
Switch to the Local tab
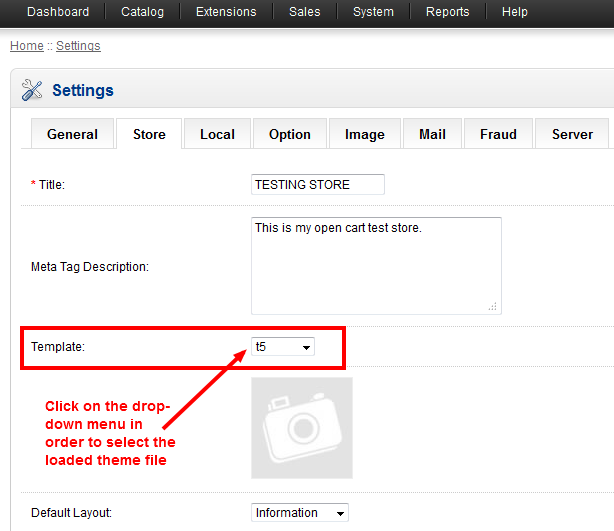pos(217,134)
